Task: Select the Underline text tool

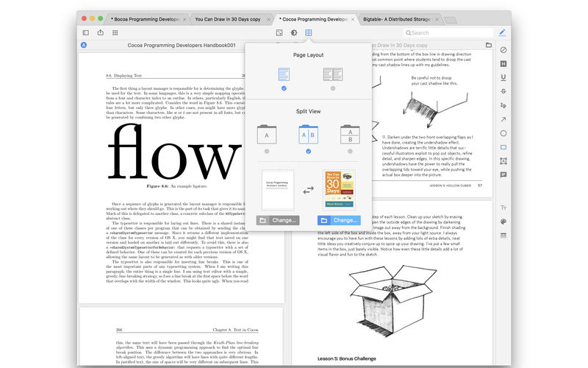Action: click(503, 78)
